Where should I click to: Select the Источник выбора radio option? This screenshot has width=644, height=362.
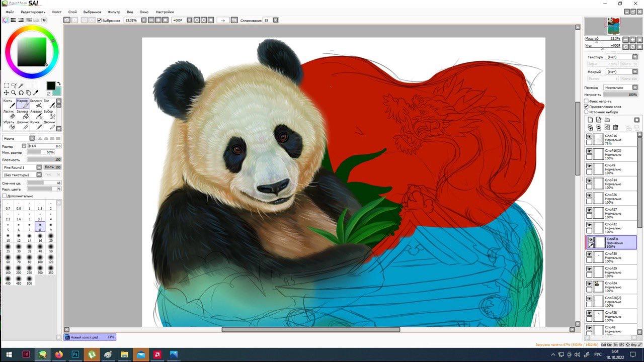click(586, 112)
